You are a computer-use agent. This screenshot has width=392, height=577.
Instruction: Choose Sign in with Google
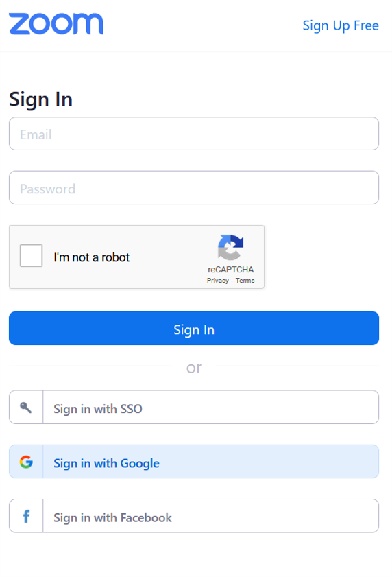tap(194, 462)
